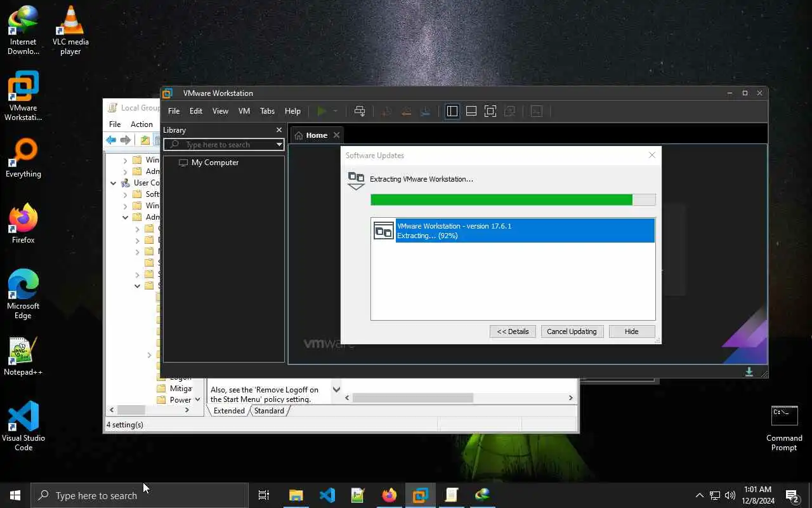Click the Windows Start button

(15, 495)
